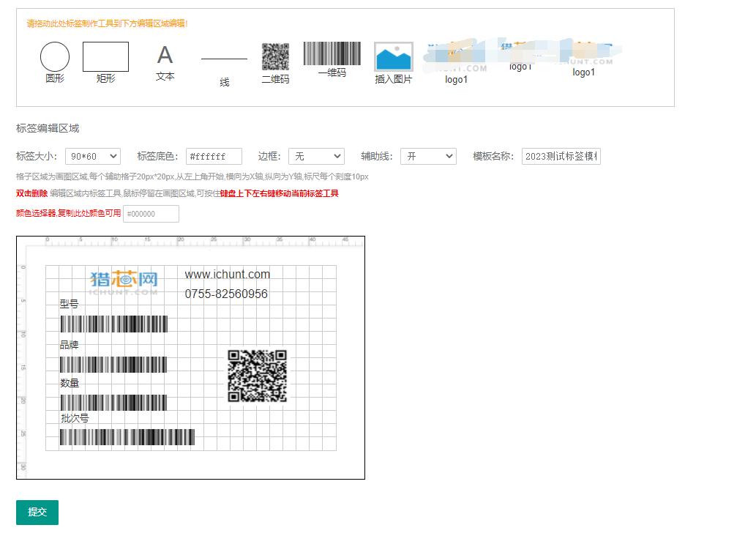The height and width of the screenshot is (536, 756).
Task: Click the www.ichunt.com text on canvas
Action: [x=227, y=275]
